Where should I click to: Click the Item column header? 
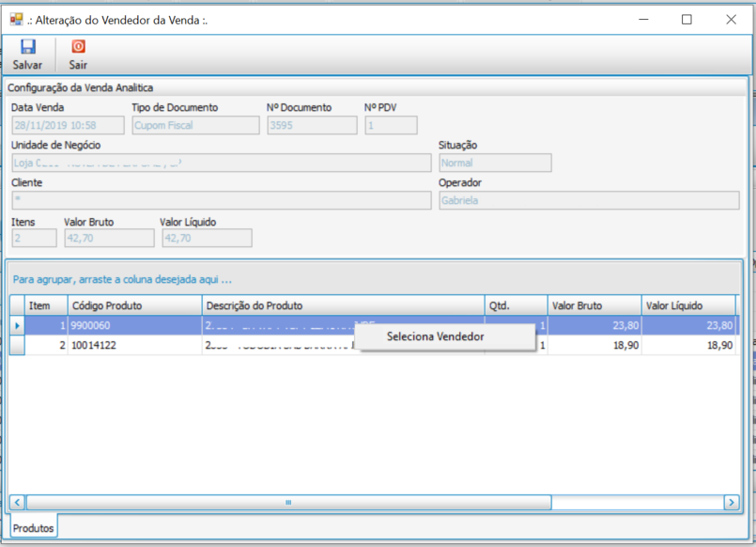click(x=46, y=305)
